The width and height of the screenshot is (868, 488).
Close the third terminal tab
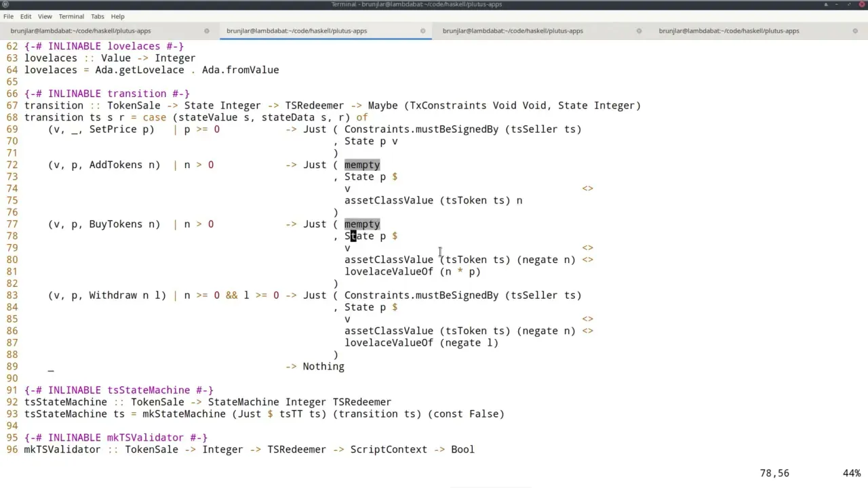point(639,30)
